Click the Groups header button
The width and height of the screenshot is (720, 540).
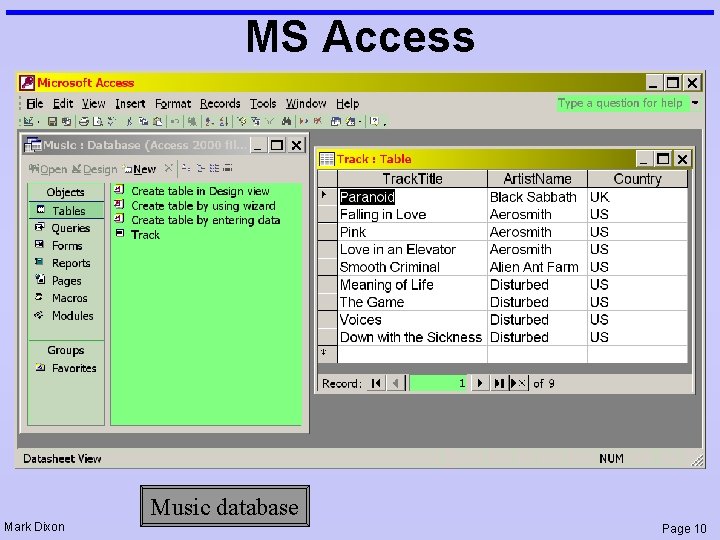[x=66, y=350]
